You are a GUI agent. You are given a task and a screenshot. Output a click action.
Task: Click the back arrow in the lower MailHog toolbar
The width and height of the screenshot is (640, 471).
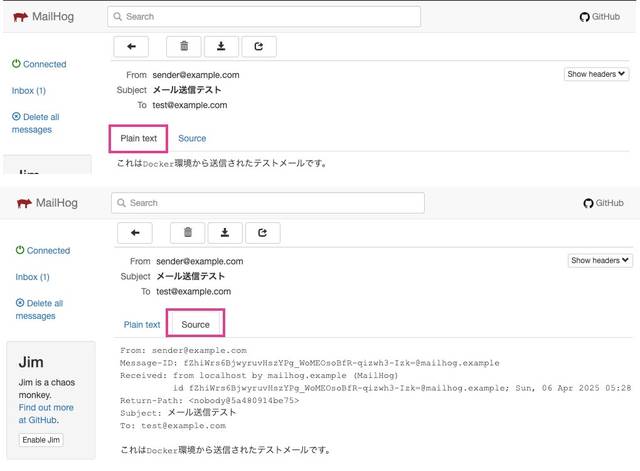[135, 233]
